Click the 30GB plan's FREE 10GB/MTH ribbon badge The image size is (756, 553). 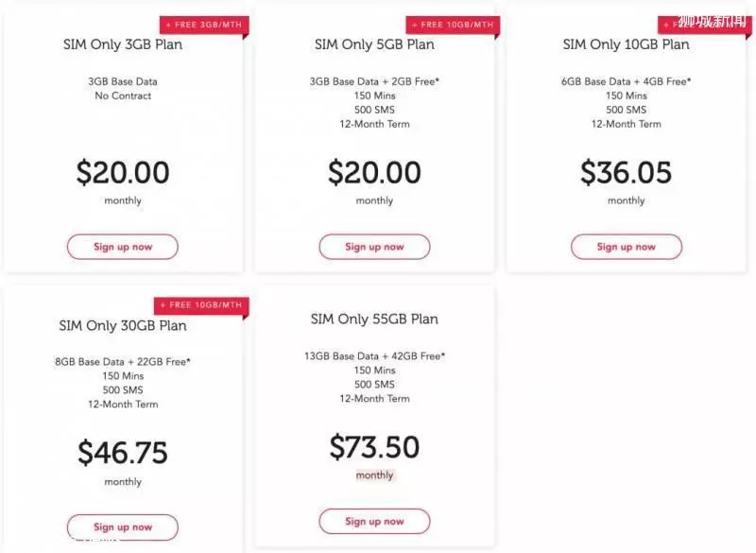click(x=201, y=305)
